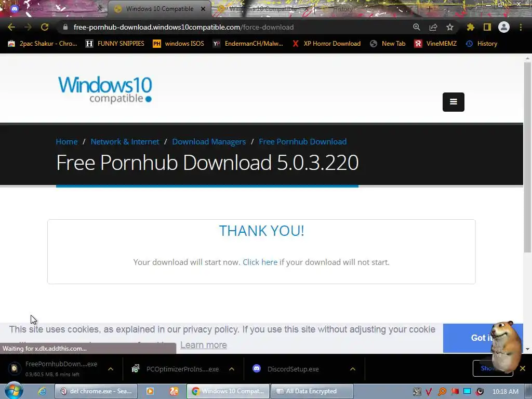
Task: Open the History bookmark in bookmarks bar
Action: 482,44
